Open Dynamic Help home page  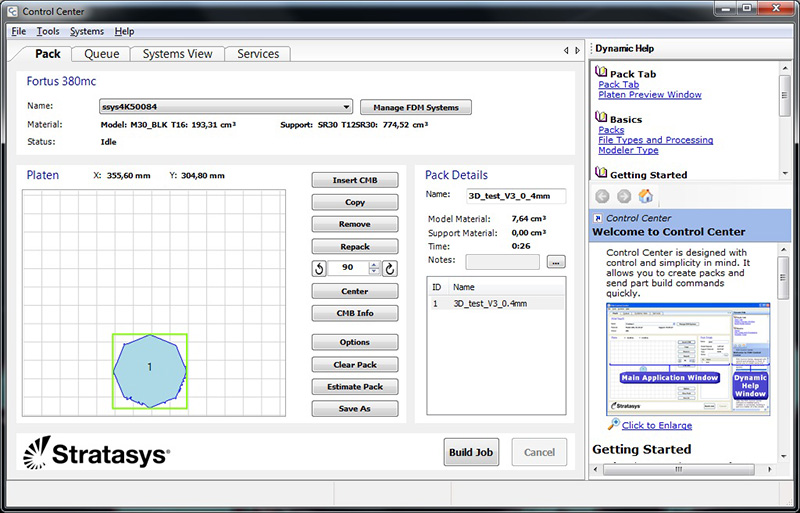[x=645, y=196]
